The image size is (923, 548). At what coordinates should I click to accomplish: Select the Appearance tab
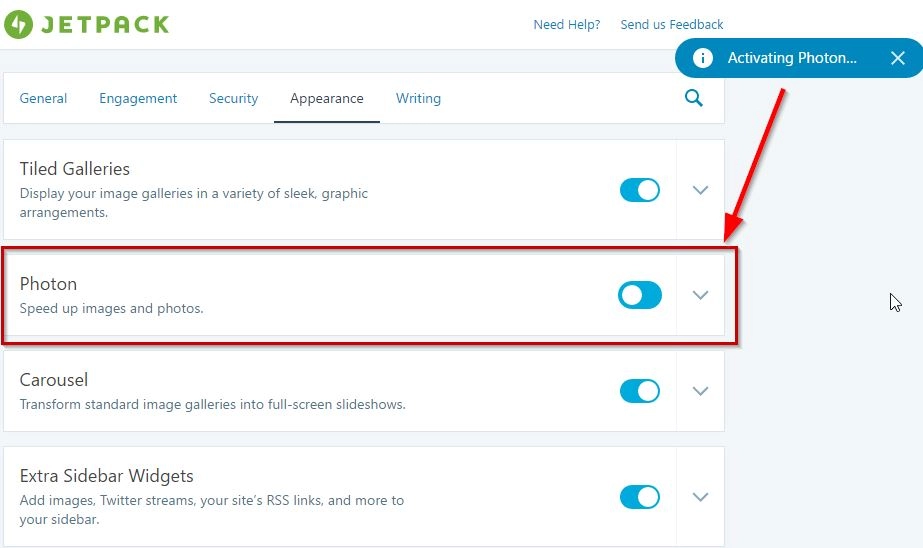pos(327,98)
